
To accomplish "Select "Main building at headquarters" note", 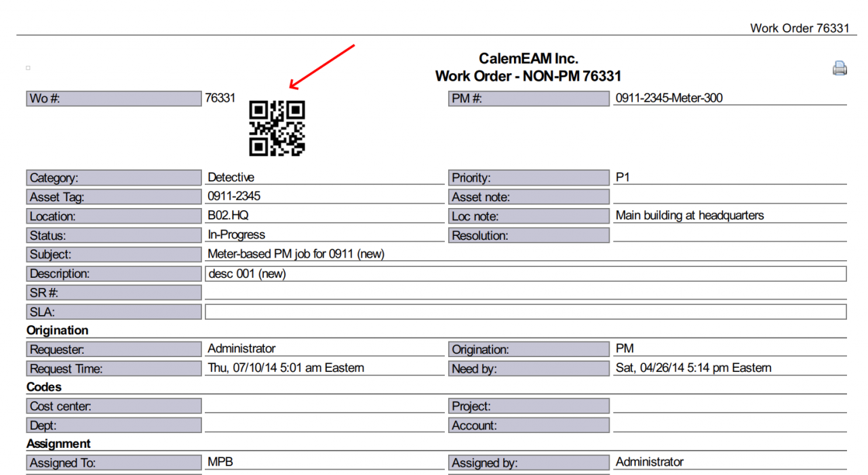I will tap(690, 215).
